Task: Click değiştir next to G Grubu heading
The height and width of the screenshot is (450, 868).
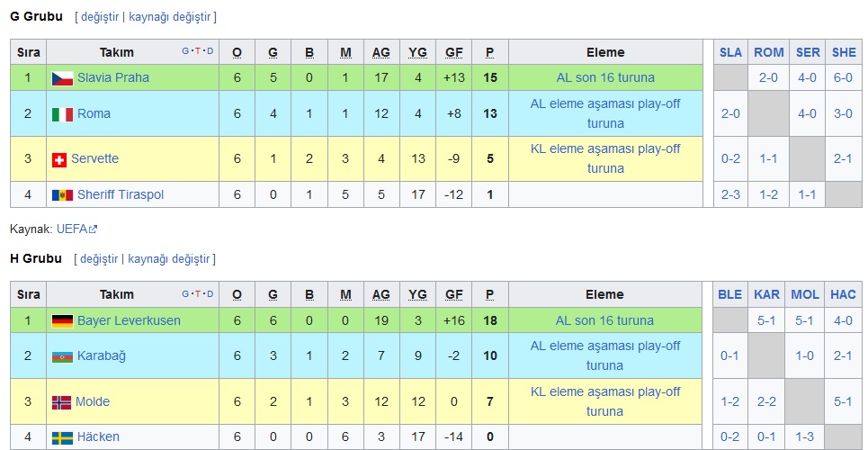Action: 100,16
